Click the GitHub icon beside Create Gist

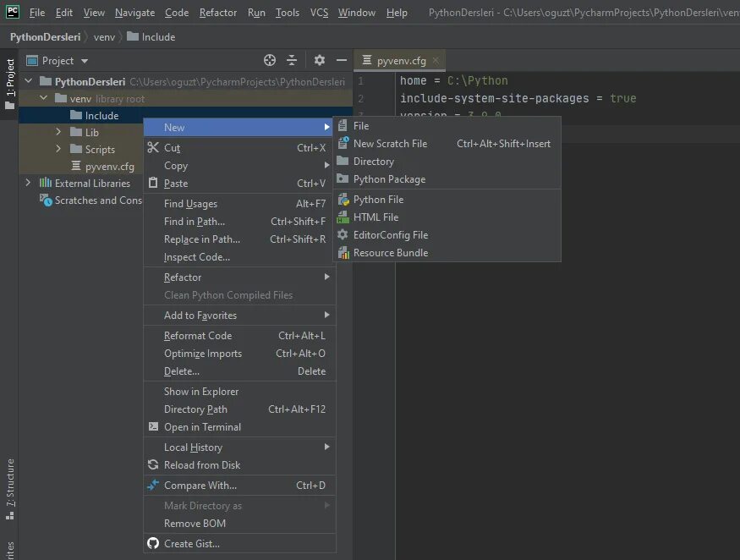click(x=153, y=543)
